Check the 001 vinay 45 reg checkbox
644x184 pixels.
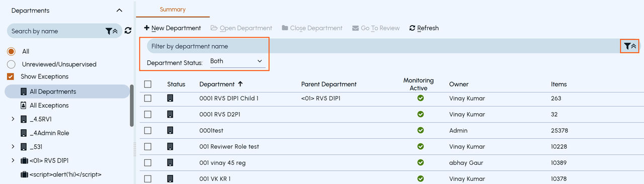tap(147, 163)
